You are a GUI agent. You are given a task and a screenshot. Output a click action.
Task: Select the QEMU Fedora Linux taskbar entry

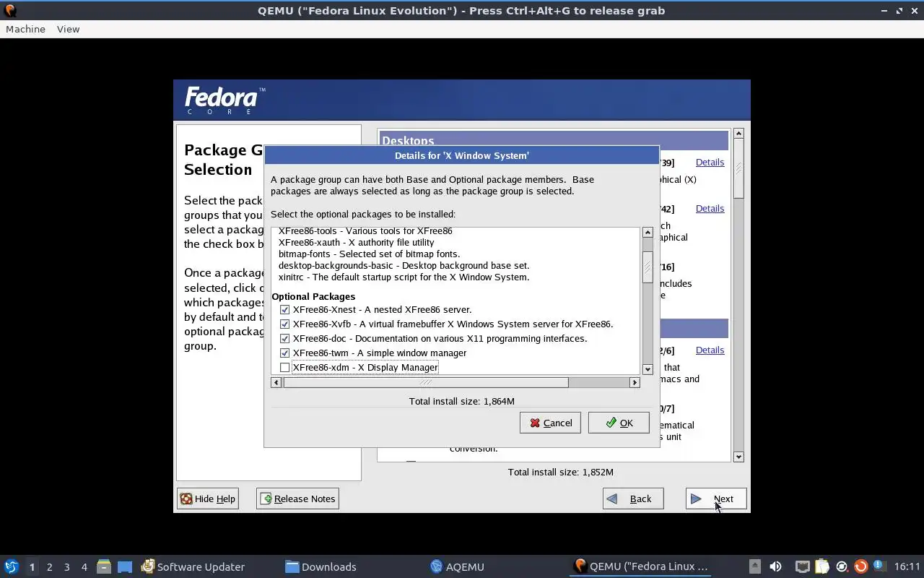click(x=641, y=566)
